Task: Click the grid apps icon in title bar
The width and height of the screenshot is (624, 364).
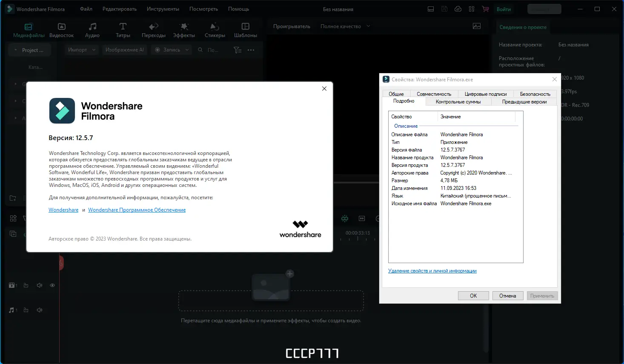Action: pos(472,9)
